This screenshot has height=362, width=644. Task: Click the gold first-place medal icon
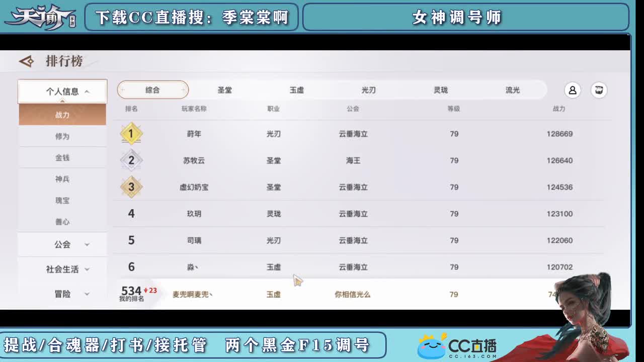tap(131, 134)
